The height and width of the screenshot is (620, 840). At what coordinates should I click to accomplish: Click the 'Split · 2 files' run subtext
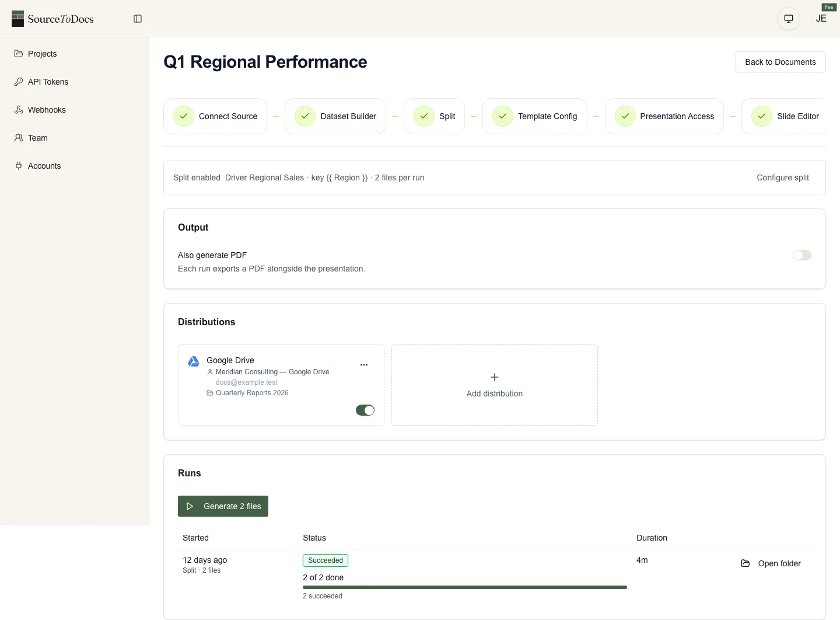click(x=202, y=570)
